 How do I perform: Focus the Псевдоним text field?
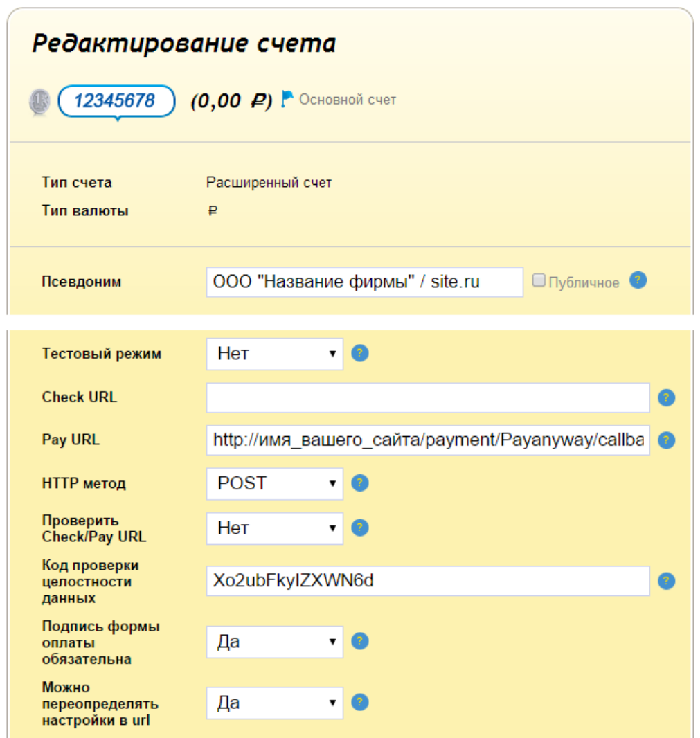pyautogui.click(x=364, y=282)
